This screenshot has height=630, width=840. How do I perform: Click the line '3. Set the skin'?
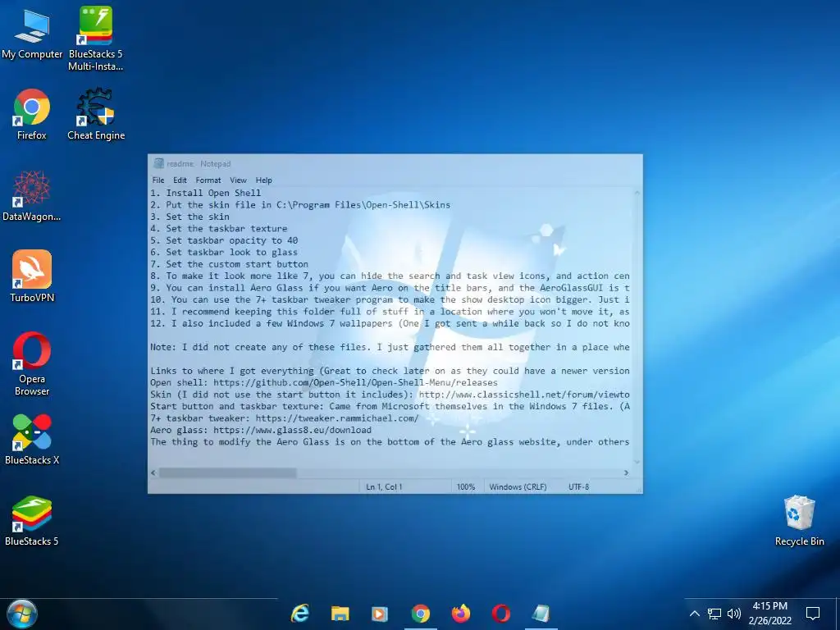coord(189,217)
